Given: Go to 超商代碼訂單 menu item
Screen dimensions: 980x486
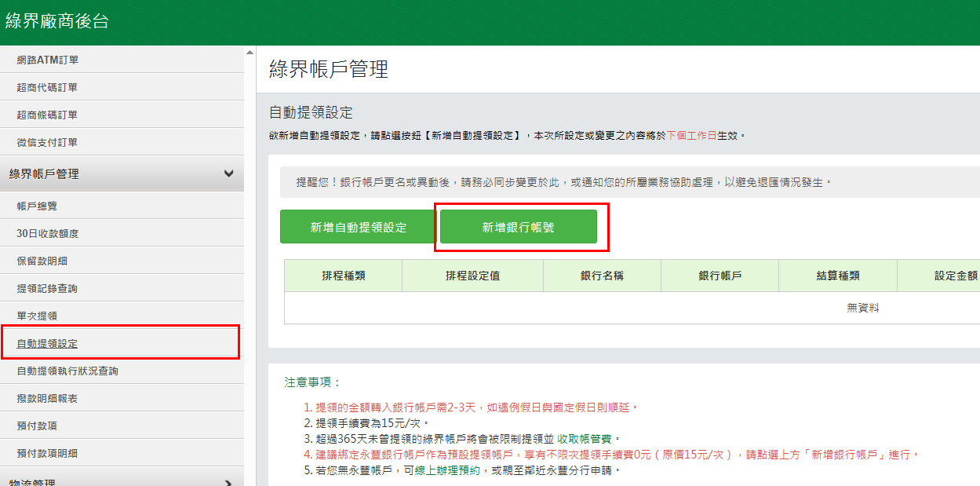Looking at the screenshot, I should tap(122, 88).
